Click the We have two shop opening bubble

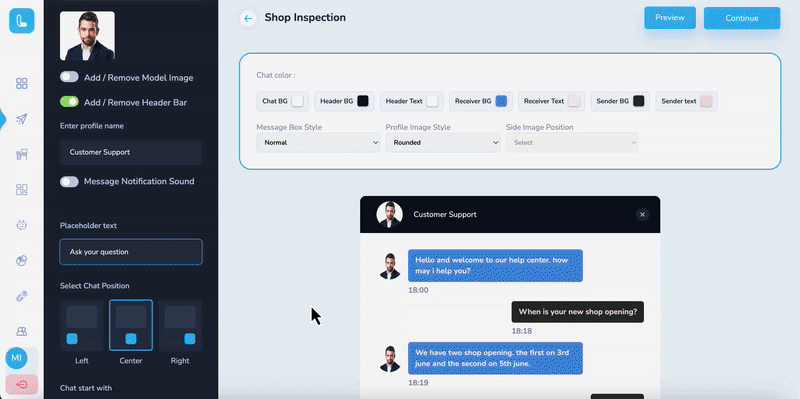pyautogui.click(x=495, y=358)
